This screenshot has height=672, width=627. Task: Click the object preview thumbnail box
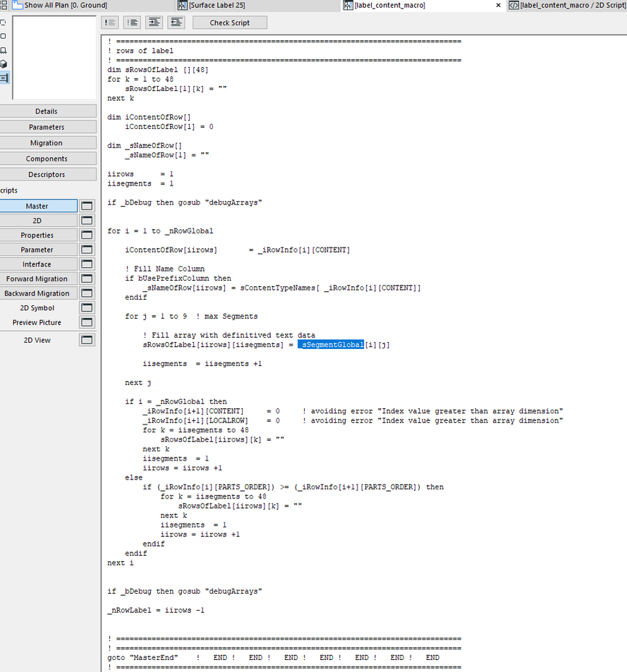tap(54, 58)
